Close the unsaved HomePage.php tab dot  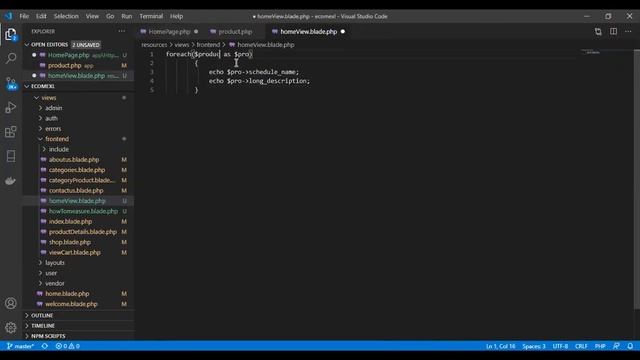coord(196,31)
